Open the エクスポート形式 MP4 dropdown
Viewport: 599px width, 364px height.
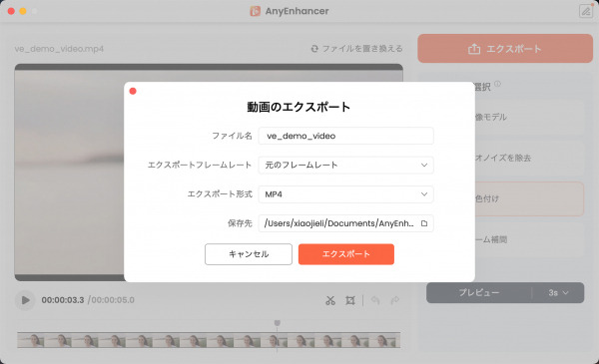[345, 194]
